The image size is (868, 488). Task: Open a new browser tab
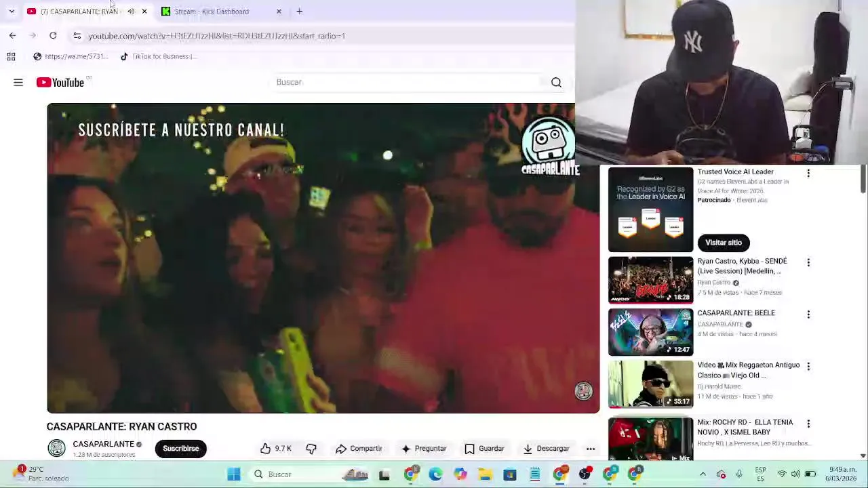pyautogui.click(x=299, y=12)
